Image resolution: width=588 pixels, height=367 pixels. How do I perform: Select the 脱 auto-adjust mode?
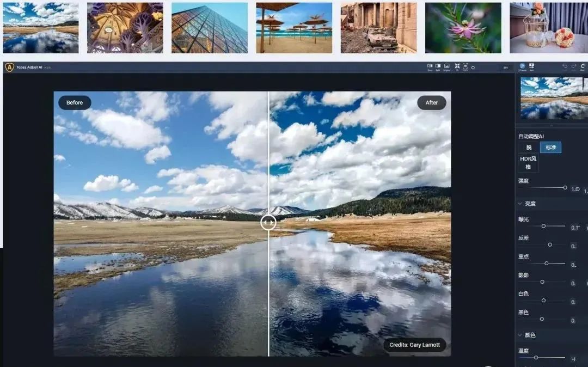point(529,148)
